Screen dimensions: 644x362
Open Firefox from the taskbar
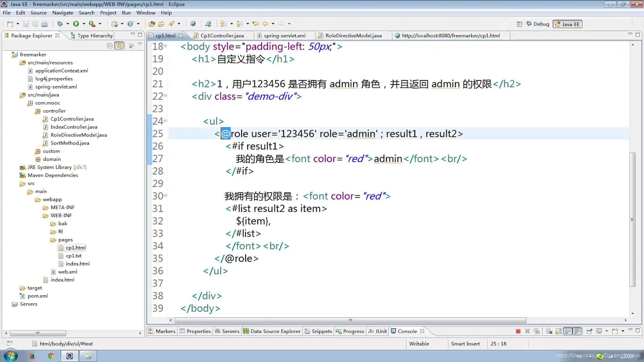pos(32,356)
